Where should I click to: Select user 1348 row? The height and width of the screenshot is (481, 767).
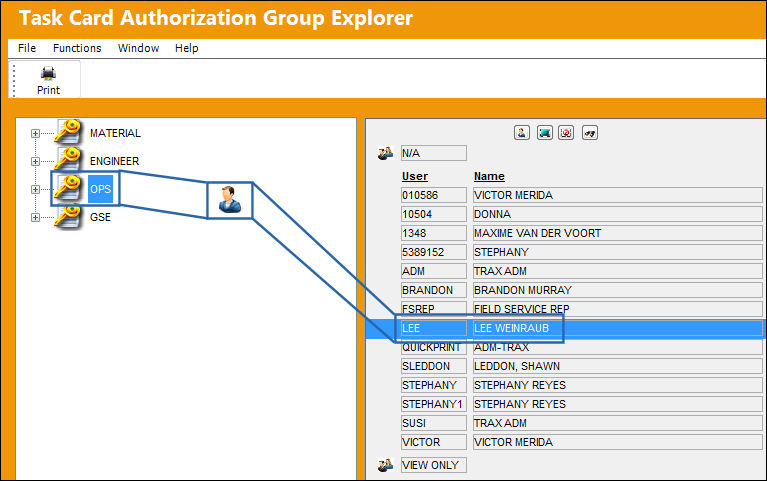[x=433, y=233]
